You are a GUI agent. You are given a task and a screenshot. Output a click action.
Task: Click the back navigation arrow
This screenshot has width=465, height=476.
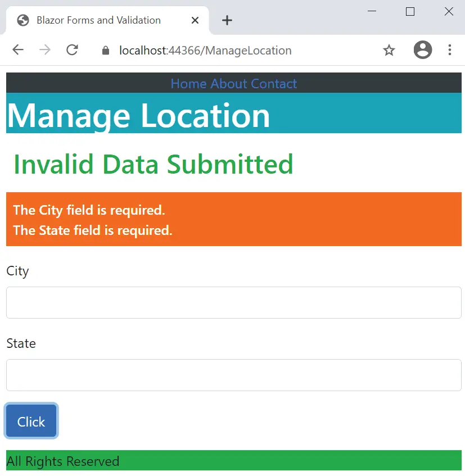[17, 50]
